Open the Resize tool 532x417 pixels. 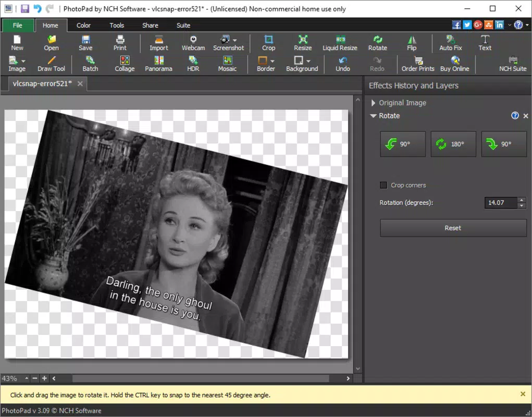pos(303,43)
